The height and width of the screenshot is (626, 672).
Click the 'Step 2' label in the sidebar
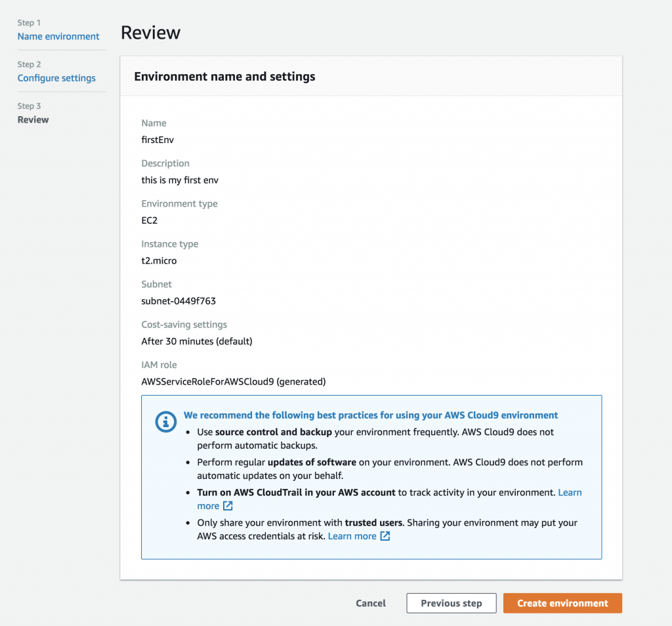(x=29, y=64)
